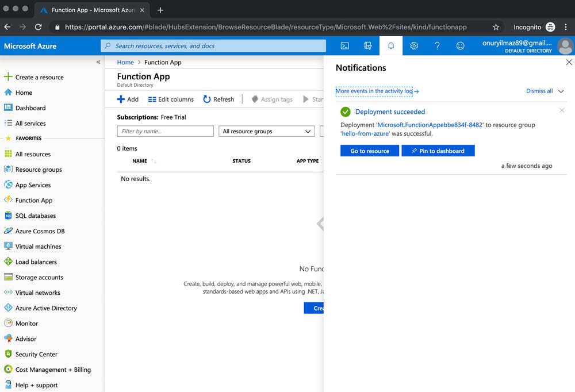575x392 pixels.
Task: Click the Refresh icon in the toolbar
Action: click(208, 99)
